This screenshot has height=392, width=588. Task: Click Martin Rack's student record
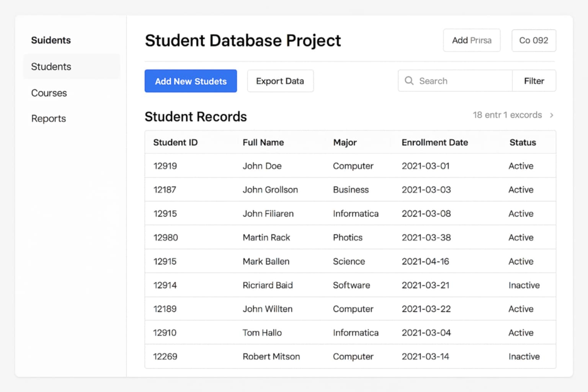(x=266, y=237)
